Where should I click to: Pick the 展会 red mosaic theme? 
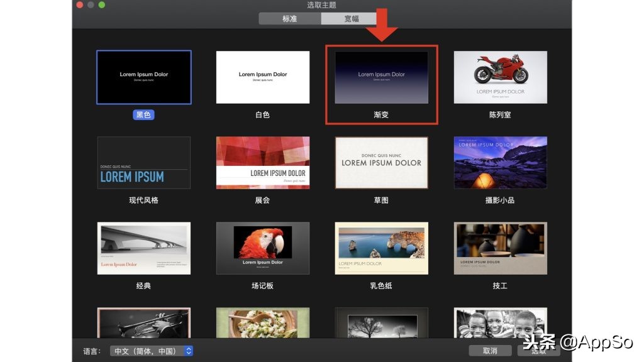click(x=262, y=162)
